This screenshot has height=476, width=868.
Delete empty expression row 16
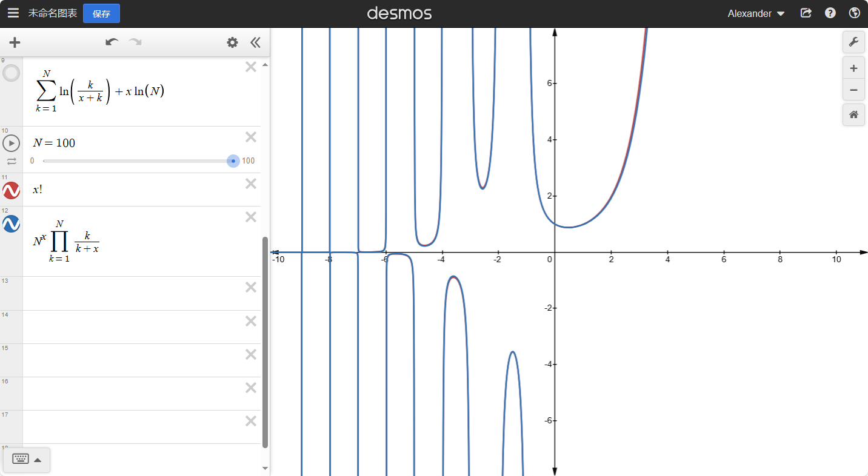click(x=251, y=388)
